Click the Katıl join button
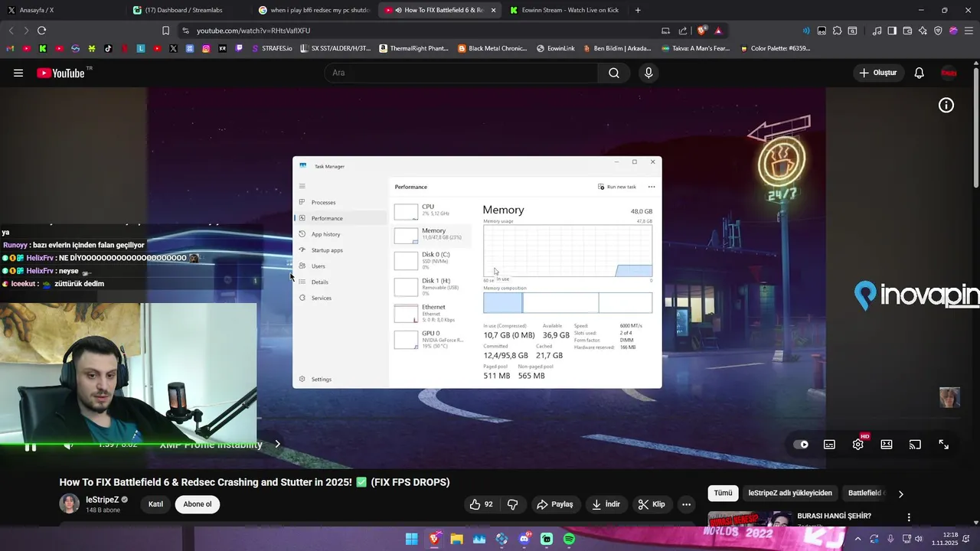This screenshot has height=551, width=980. pyautogui.click(x=155, y=504)
